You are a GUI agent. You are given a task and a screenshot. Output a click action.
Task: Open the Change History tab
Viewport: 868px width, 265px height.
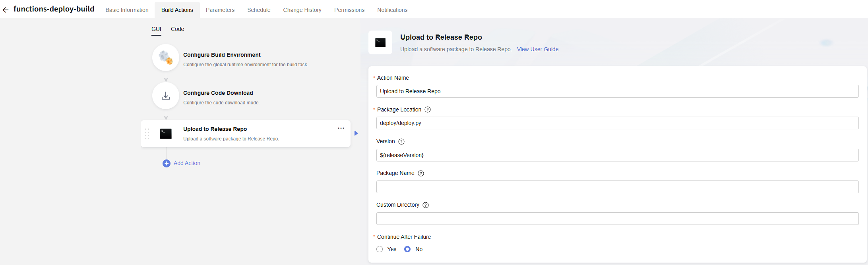click(x=302, y=10)
